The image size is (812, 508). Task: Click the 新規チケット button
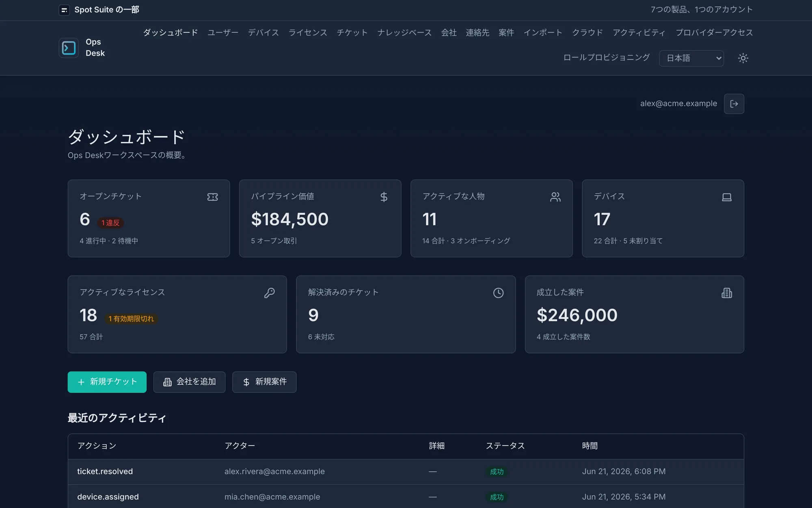point(107,382)
